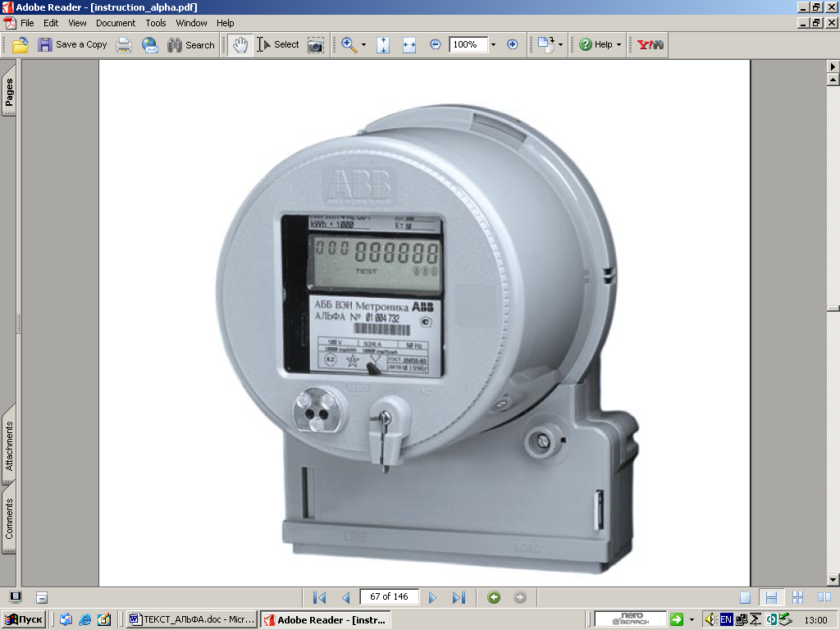
Task: Open the Window menu
Action: (191, 23)
